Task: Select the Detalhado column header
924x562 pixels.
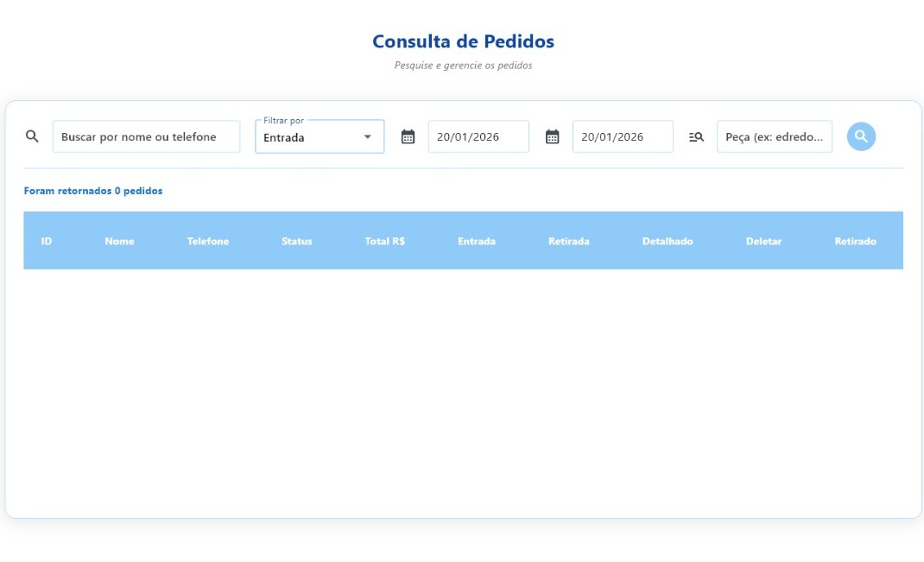Action: 668,241
